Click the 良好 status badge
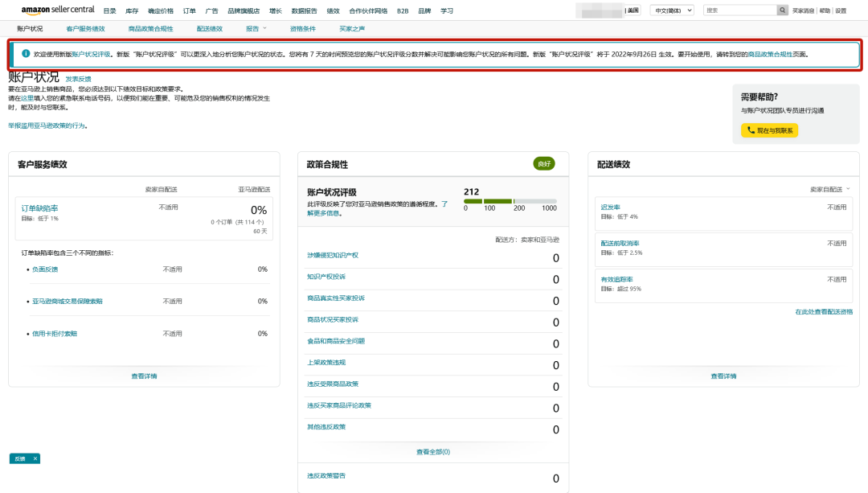This screenshot has height=493, width=868. [x=544, y=163]
